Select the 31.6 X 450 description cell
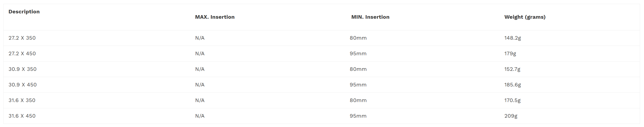Viewport: 644px width, 127px height. pyautogui.click(x=22, y=116)
